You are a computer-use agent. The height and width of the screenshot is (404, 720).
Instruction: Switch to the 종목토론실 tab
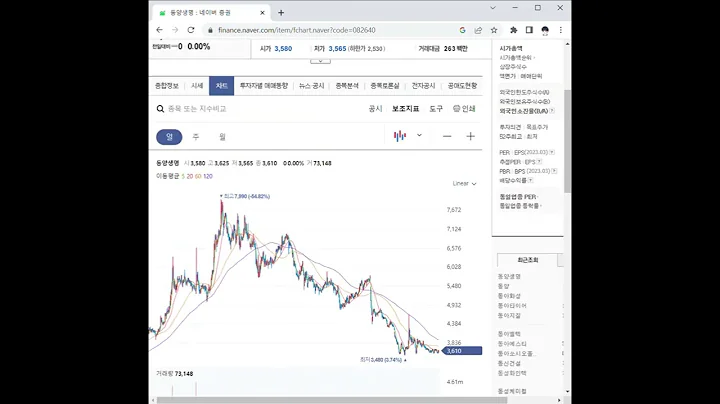385,86
